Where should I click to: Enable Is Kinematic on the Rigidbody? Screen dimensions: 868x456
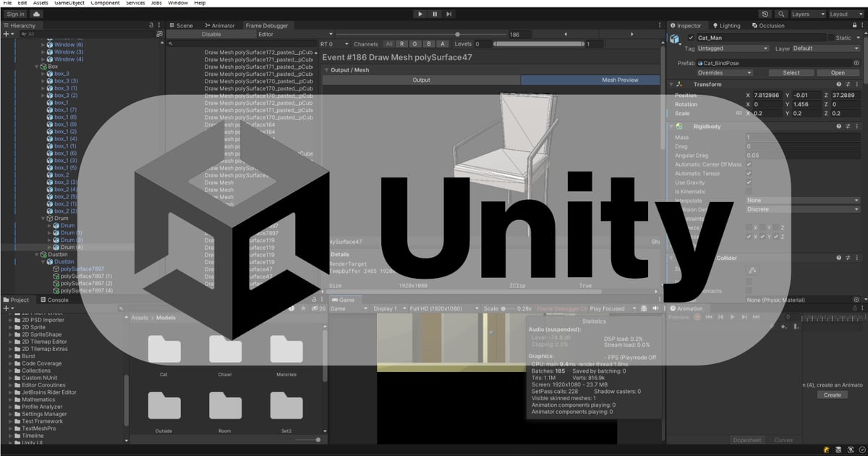(x=748, y=191)
